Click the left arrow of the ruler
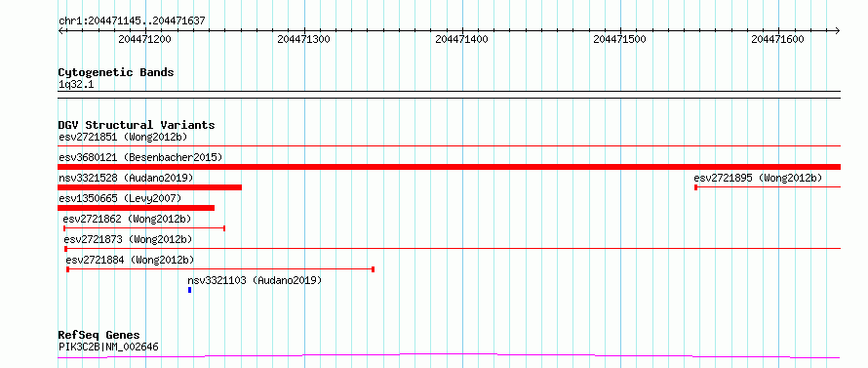Screen dimensions: 868x368 60,30
